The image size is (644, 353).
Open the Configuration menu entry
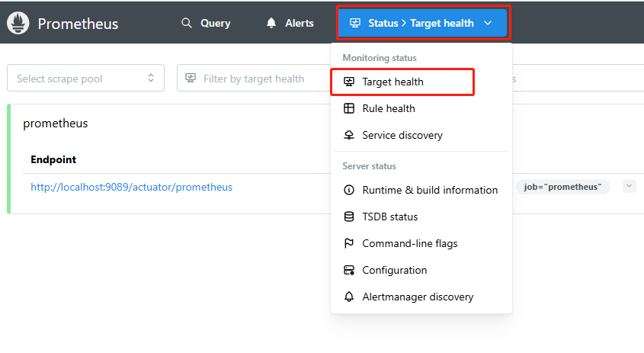click(394, 270)
